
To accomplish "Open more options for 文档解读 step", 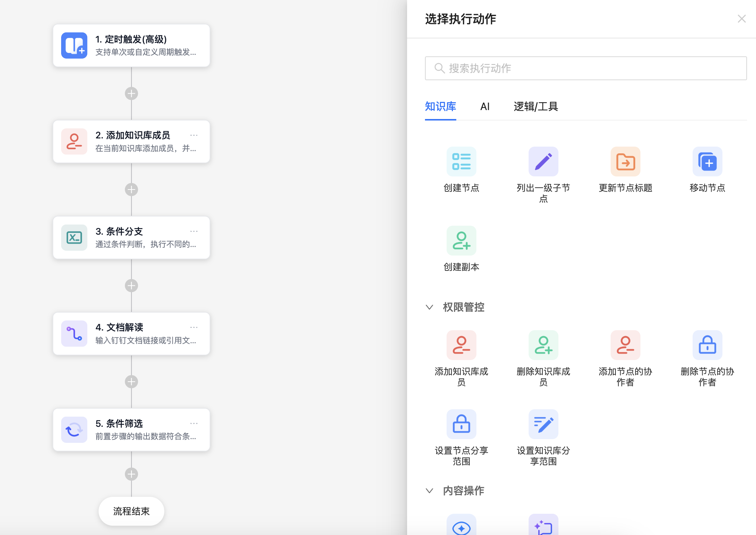I will coord(194,327).
